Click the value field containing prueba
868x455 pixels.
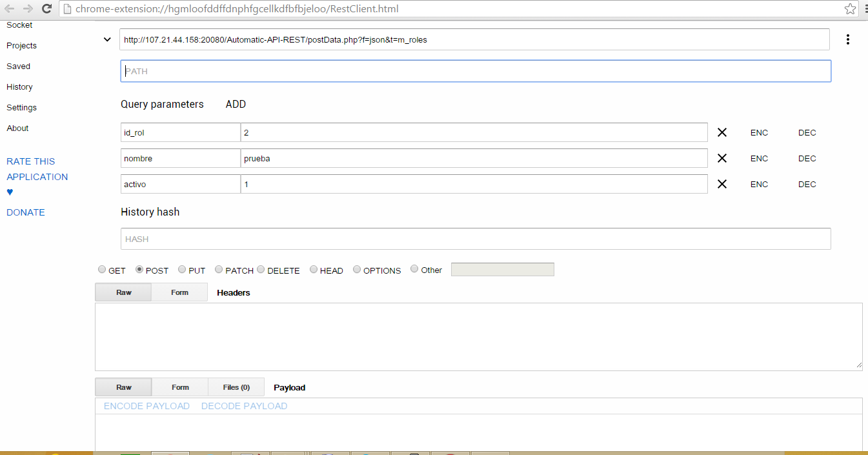point(474,158)
